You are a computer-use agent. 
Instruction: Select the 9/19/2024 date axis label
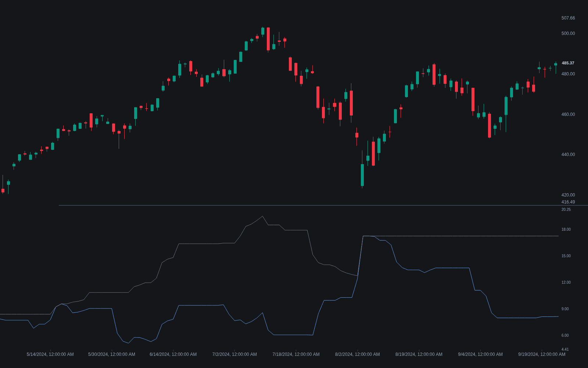pos(542,354)
